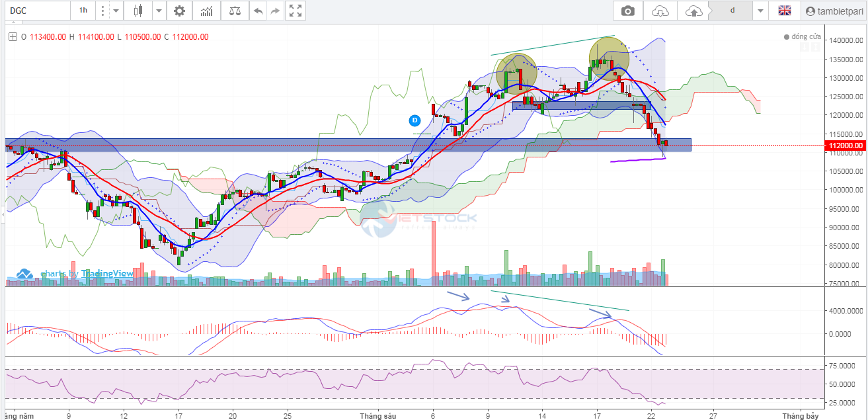Enter fullscreen chart mode

tap(296, 11)
